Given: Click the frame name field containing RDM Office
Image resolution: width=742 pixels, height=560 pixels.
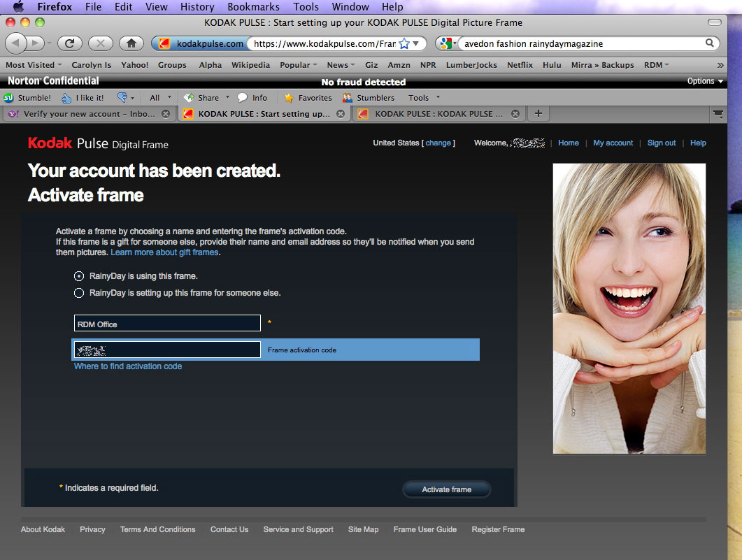Looking at the screenshot, I should pos(167,323).
